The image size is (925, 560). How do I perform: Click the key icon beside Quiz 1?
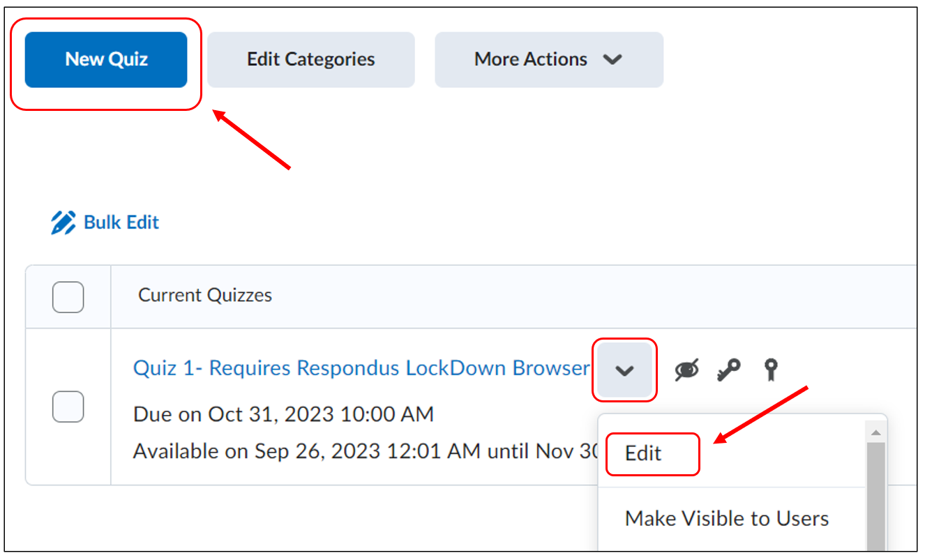(x=729, y=370)
